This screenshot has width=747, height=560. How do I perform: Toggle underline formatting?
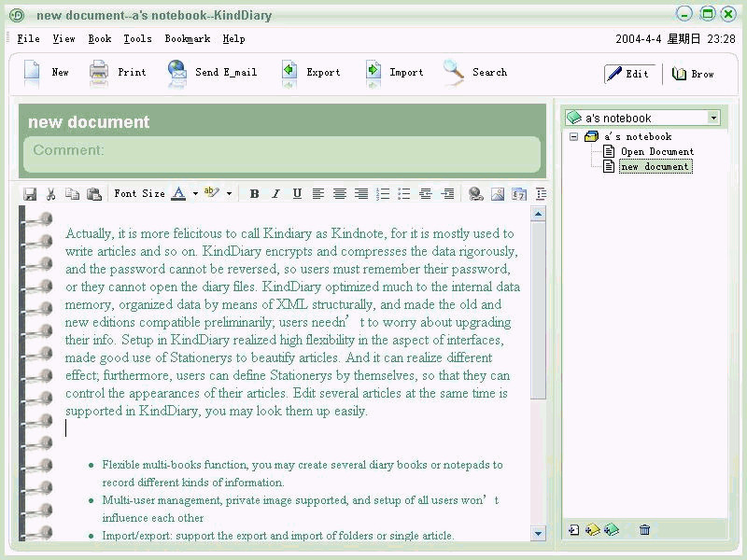pyautogui.click(x=297, y=194)
